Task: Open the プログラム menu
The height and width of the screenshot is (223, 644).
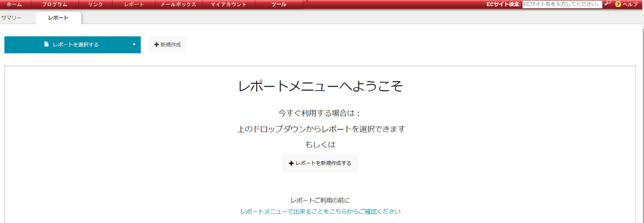Action: point(55,4)
